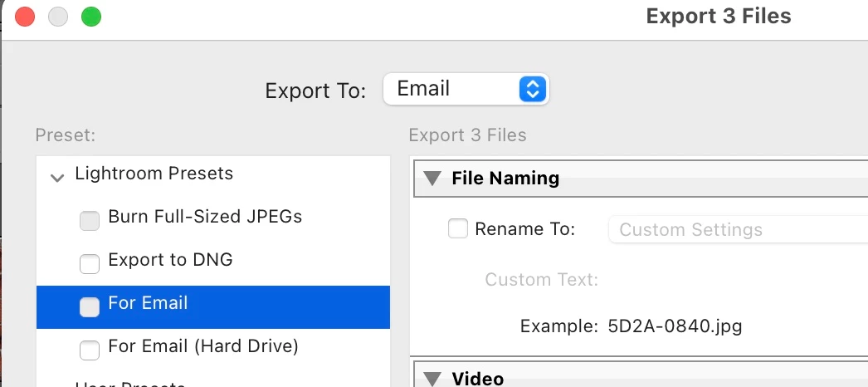
Task: Check the Export to DNG preset checkbox
Action: 89,263
